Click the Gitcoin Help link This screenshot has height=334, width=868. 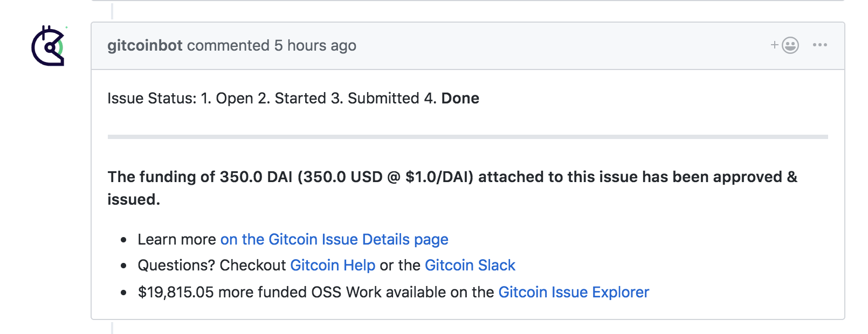[333, 265]
